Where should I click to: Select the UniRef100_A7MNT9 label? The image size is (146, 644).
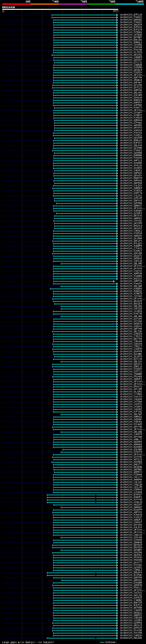(131, 294)
